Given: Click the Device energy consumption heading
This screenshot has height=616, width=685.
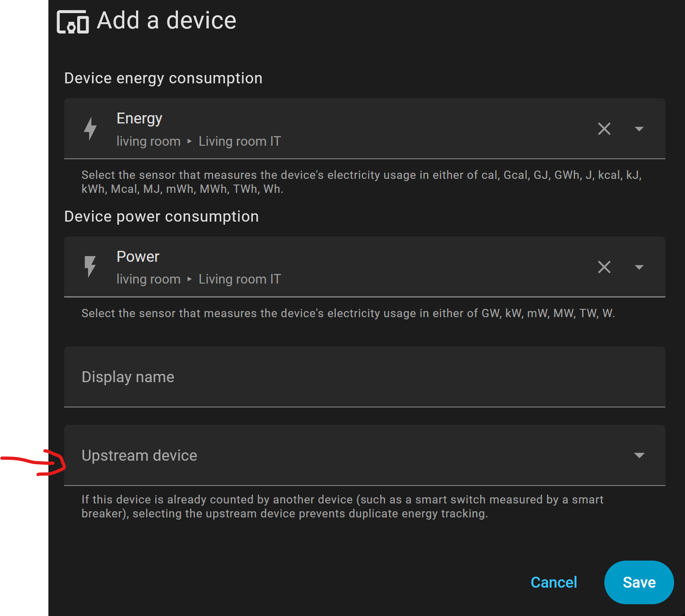Looking at the screenshot, I should tap(163, 78).
